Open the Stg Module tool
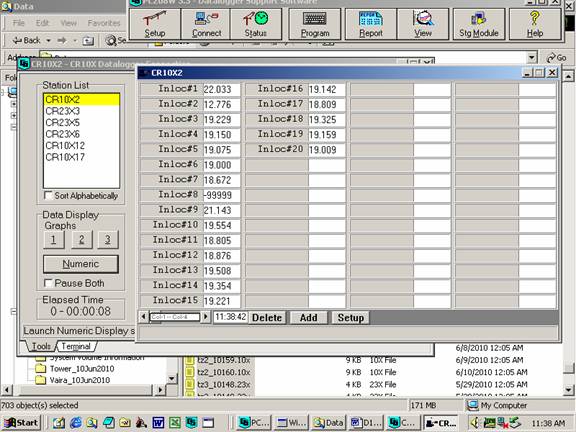 click(479, 24)
